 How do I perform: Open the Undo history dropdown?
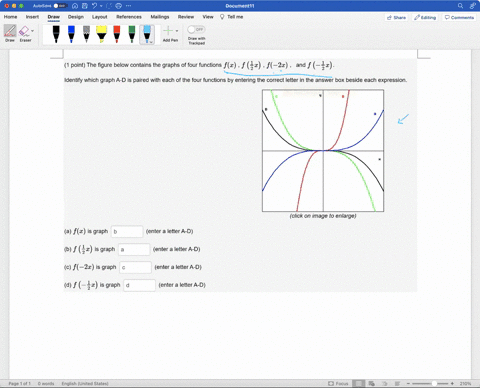coord(101,6)
